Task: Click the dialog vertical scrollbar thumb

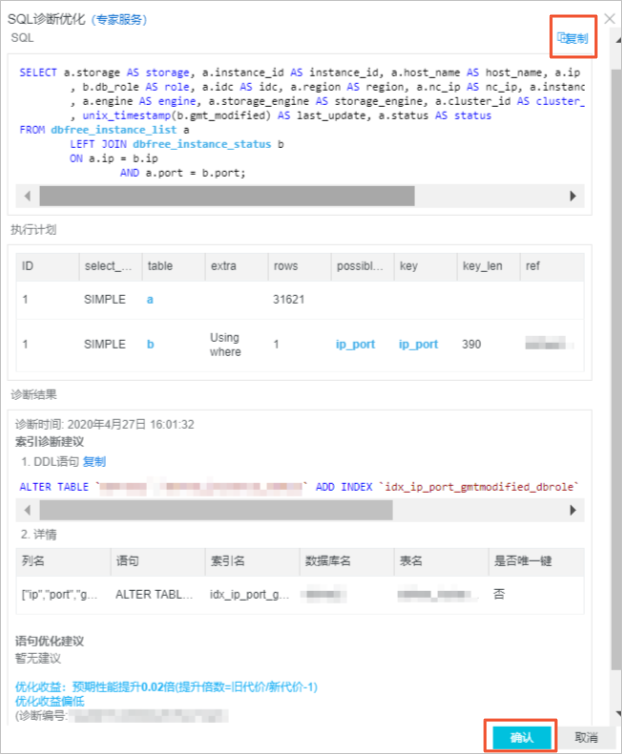Action: click(616, 368)
